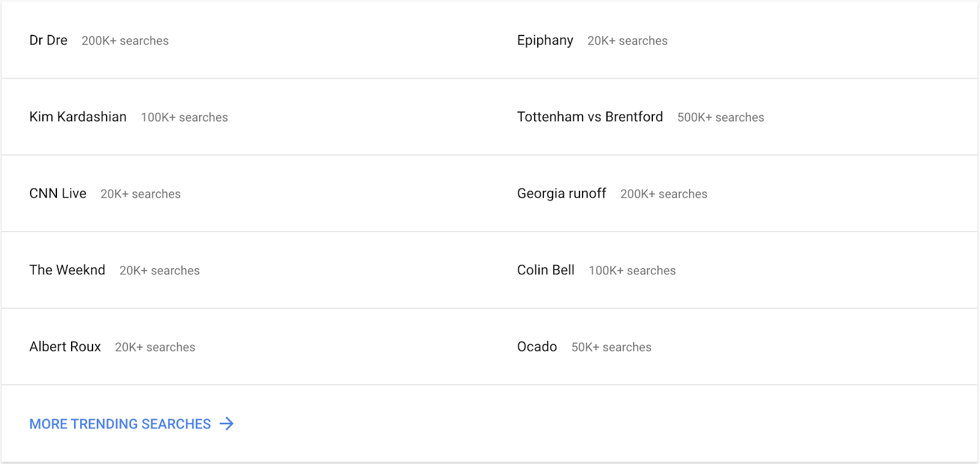Open the Albert Roux trending search
This screenshot has width=980, height=464.
click(x=65, y=346)
